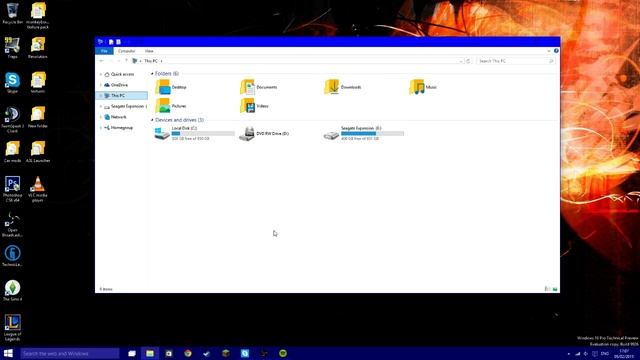
Task: Click the Back navigation arrow
Action: (102, 61)
